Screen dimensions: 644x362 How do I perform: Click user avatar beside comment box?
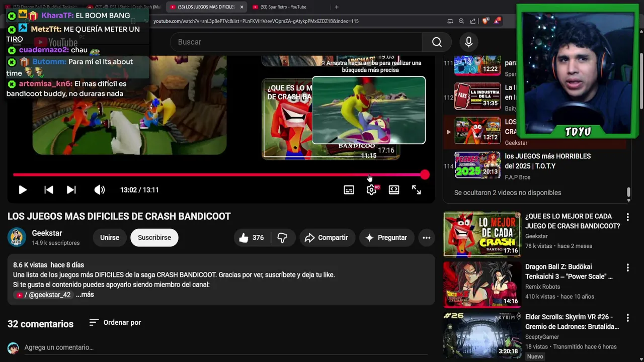pos(13,348)
